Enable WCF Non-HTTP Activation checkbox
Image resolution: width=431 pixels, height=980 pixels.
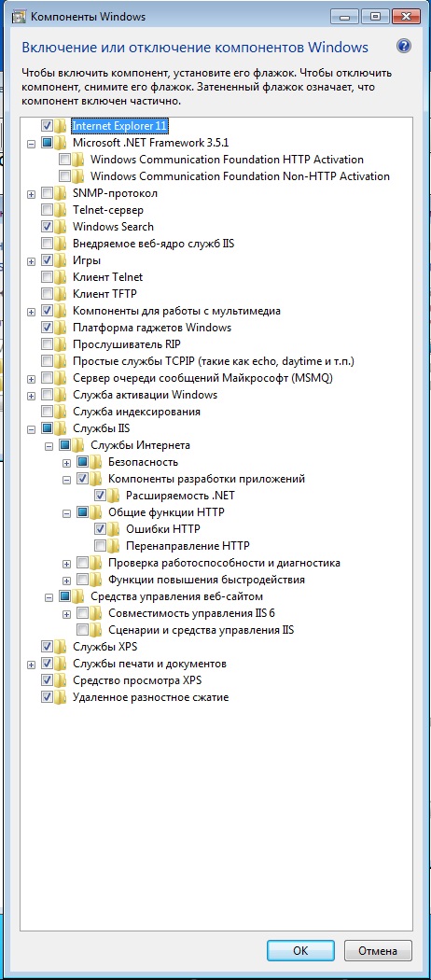(x=63, y=176)
